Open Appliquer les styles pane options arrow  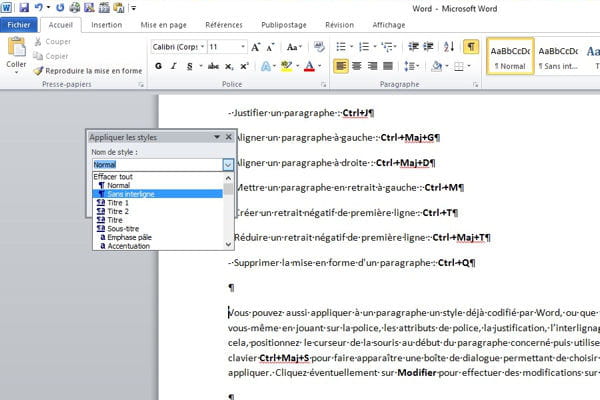[217, 137]
